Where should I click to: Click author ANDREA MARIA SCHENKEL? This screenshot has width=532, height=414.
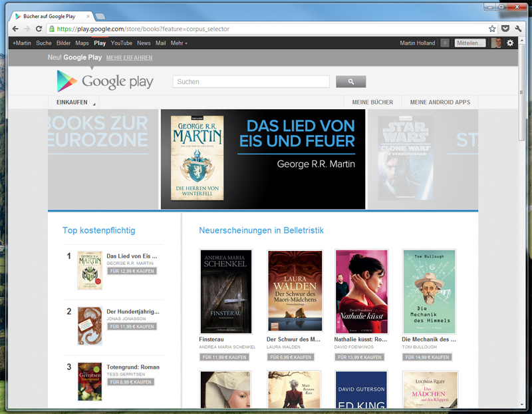[x=227, y=347]
